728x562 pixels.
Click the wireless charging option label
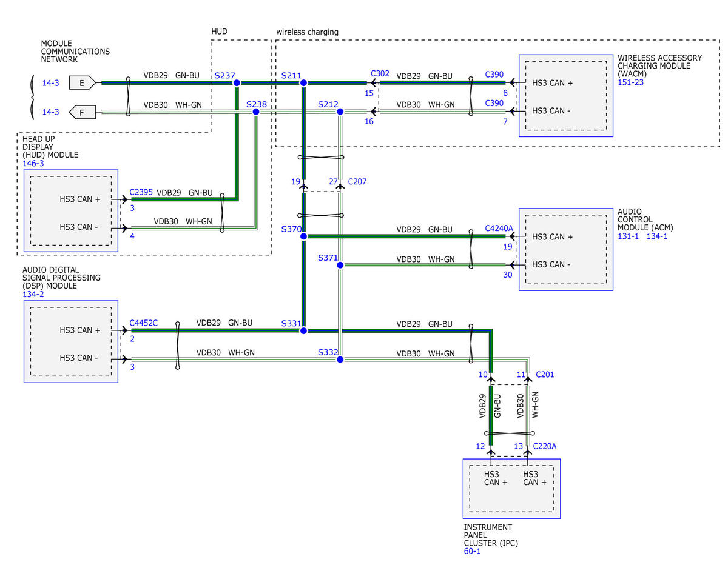pyautogui.click(x=308, y=32)
